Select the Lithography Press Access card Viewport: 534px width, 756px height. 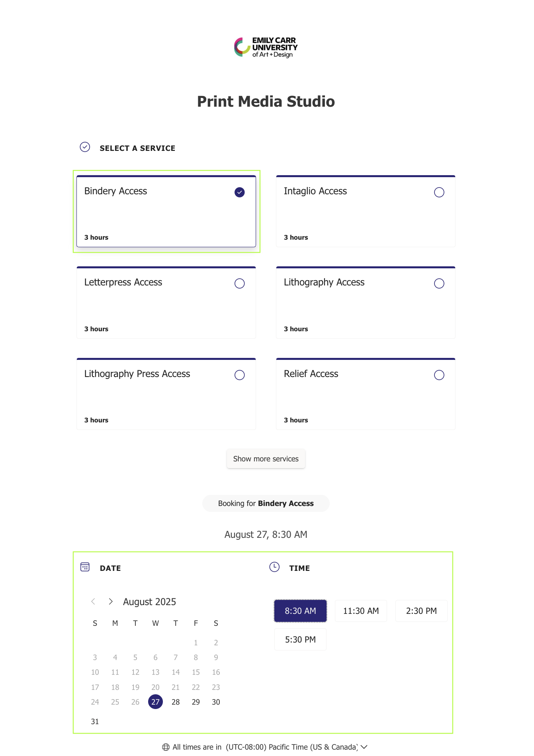(x=166, y=394)
